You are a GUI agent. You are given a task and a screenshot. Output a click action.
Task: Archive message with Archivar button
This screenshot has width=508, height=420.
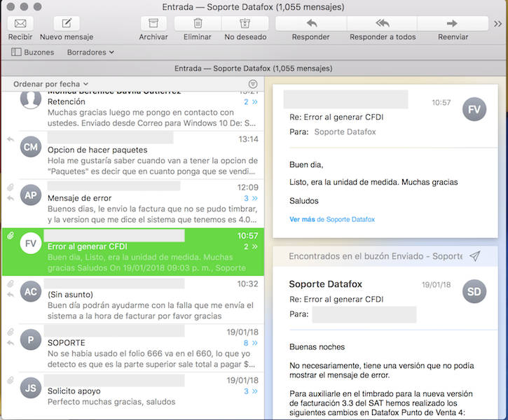coord(153,23)
